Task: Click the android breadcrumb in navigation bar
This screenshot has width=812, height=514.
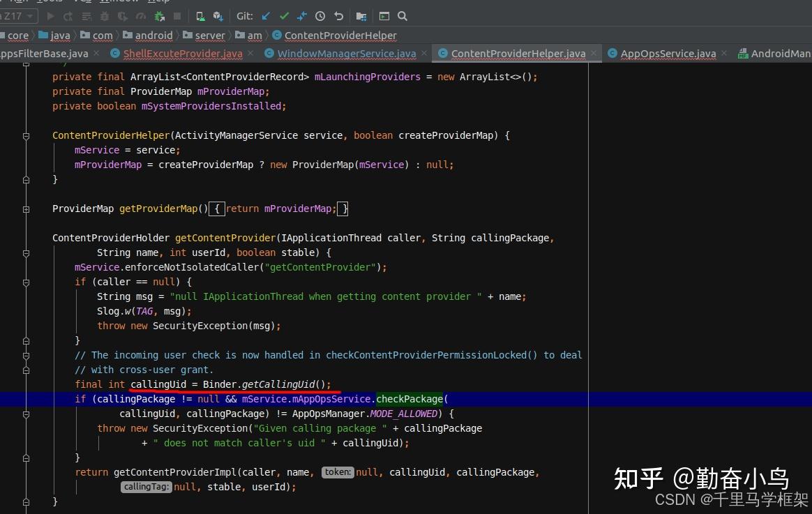Action: click(153, 35)
